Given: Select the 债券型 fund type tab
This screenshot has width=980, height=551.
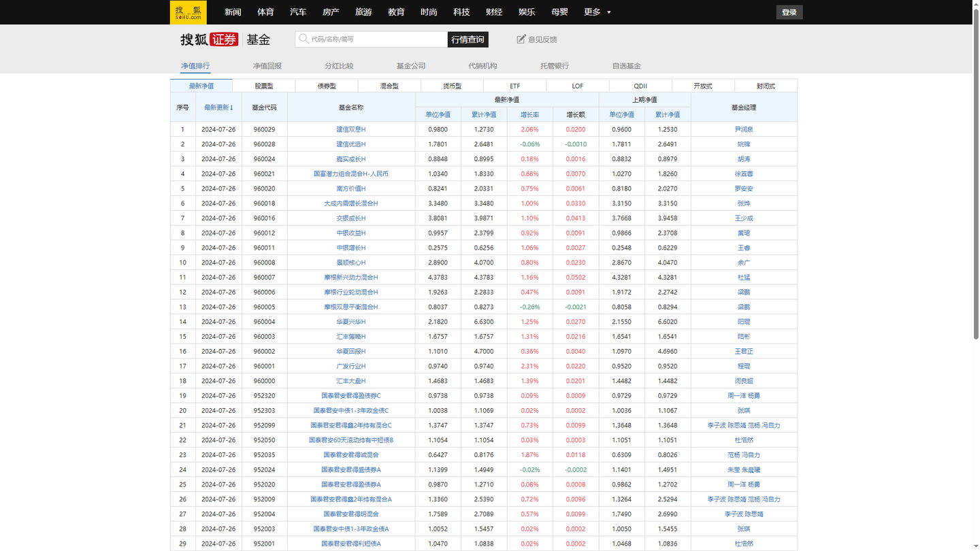Looking at the screenshot, I should pyautogui.click(x=327, y=86).
